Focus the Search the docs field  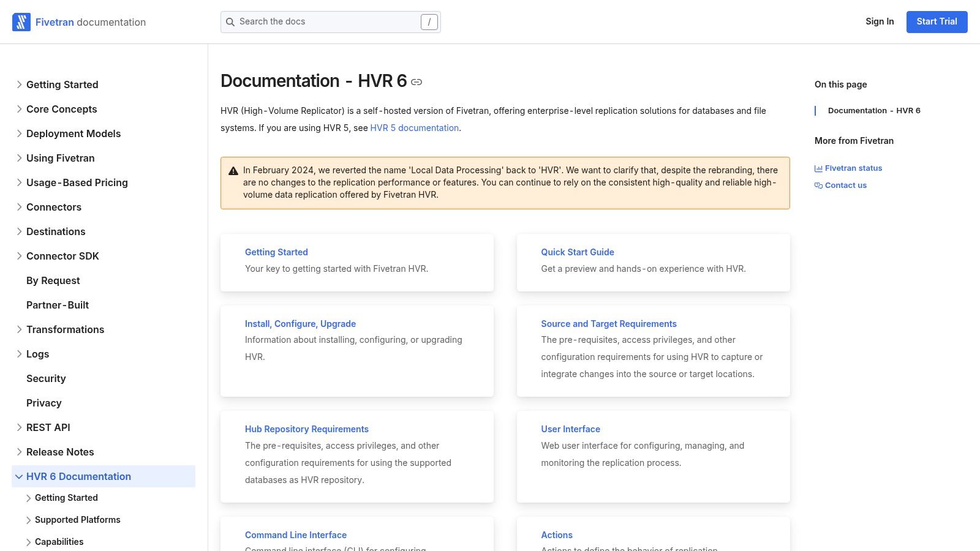330,22
